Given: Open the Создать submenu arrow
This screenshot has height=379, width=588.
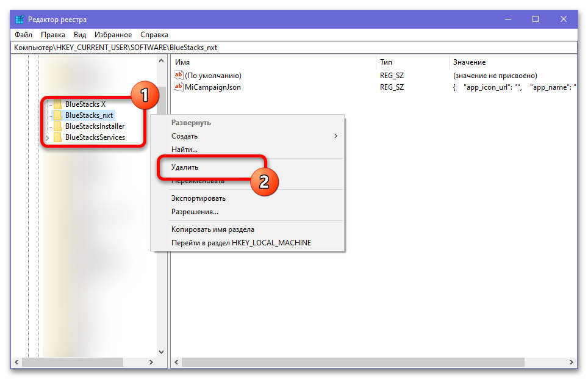Looking at the screenshot, I should (x=335, y=136).
